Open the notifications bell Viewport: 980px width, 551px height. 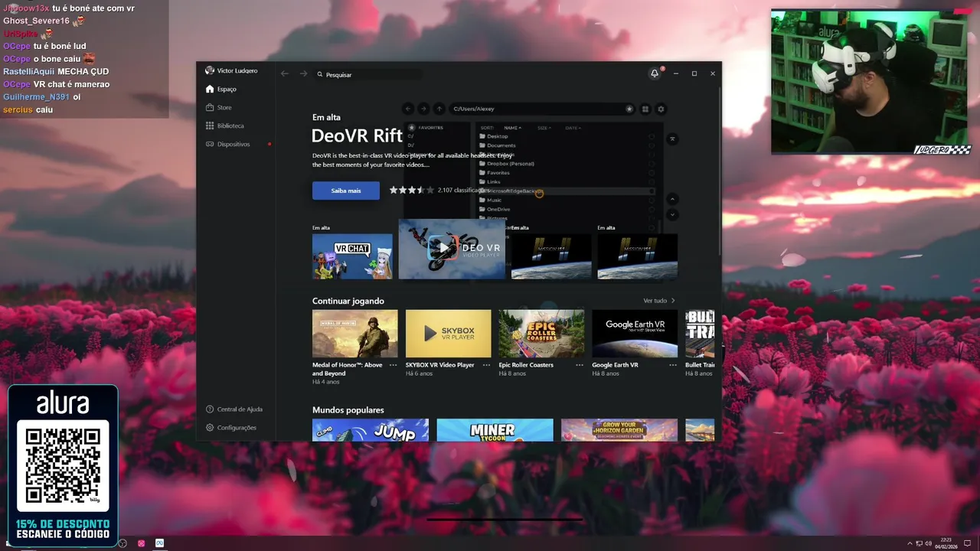pyautogui.click(x=655, y=73)
